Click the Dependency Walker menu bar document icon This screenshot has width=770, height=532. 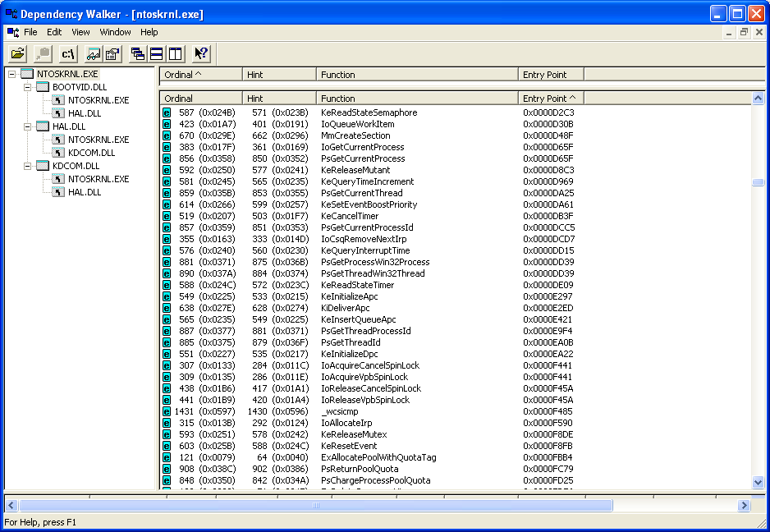tap(13, 32)
